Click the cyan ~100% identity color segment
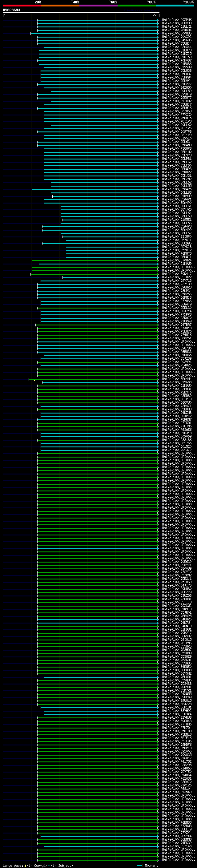This screenshot has height=868, width=197. click(x=175, y=6)
